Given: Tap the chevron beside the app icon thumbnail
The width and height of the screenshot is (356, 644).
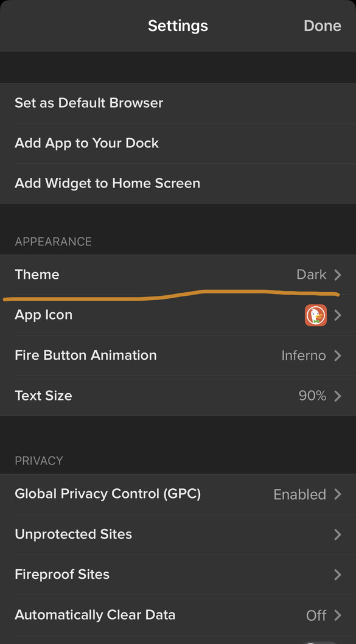Looking at the screenshot, I should (x=338, y=315).
